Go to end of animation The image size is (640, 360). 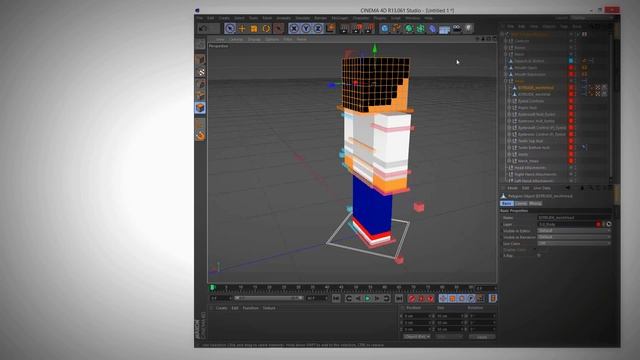pyautogui.click(x=399, y=299)
